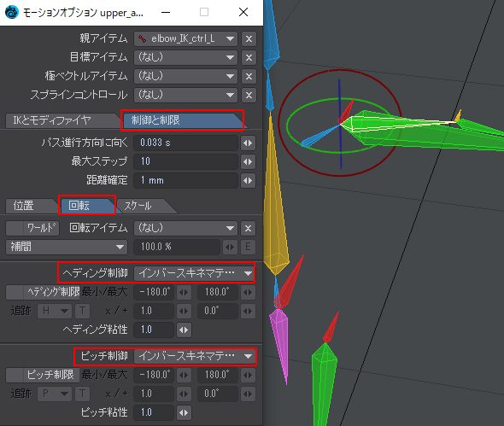Image resolution: width=504 pixels, height=426 pixels.
Task: Click the 最大ステップ field showing 10
Action: pos(185,161)
